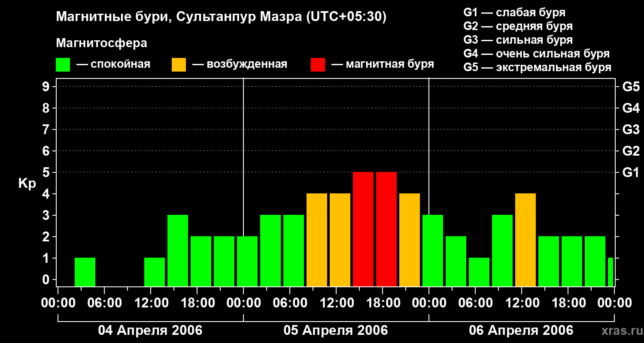Click the orange Kp 4 bar on 06 Апреля
Screen dimensions: 644x343
(x=526, y=240)
